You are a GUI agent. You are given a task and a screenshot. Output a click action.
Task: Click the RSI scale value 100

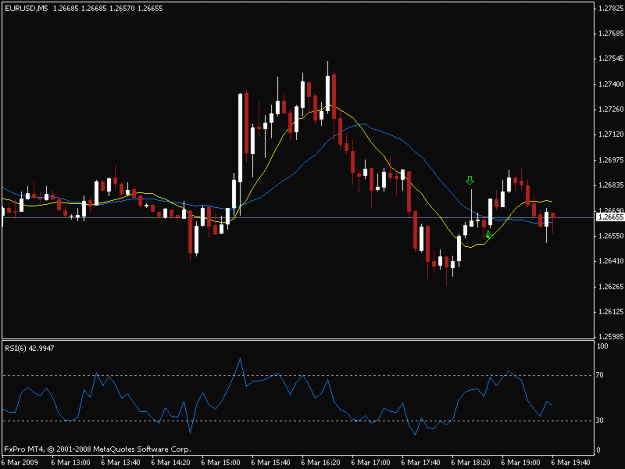coord(603,346)
